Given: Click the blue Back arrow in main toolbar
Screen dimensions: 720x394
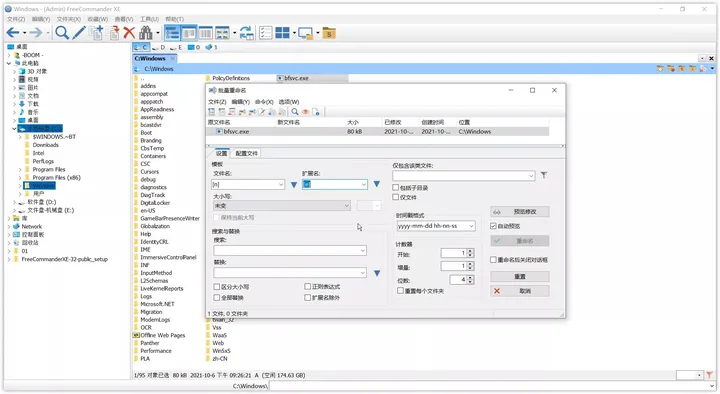Looking at the screenshot, I should click(13, 33).
